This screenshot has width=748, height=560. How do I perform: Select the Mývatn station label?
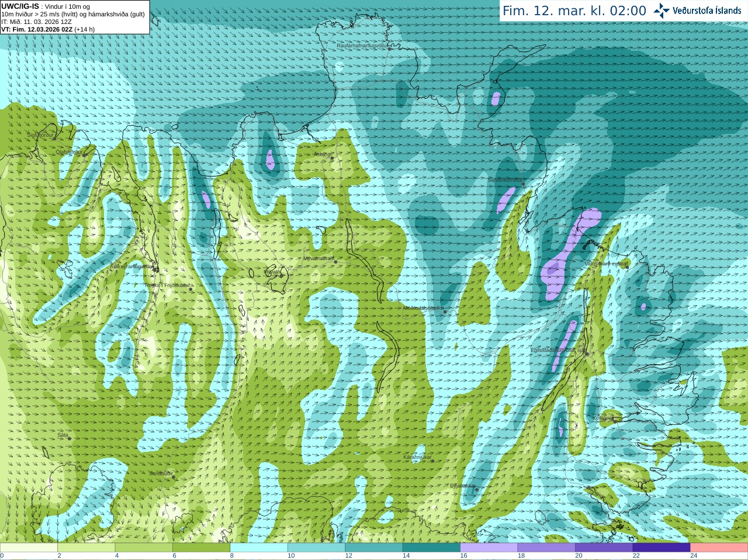click(272, 272)
